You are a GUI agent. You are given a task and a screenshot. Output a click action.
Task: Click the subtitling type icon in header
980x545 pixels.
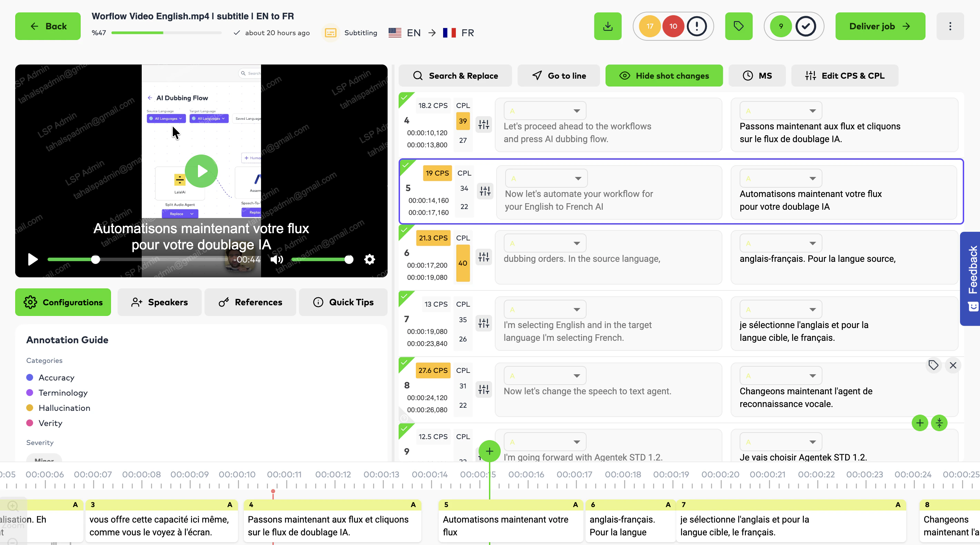(x=331, y=33)
